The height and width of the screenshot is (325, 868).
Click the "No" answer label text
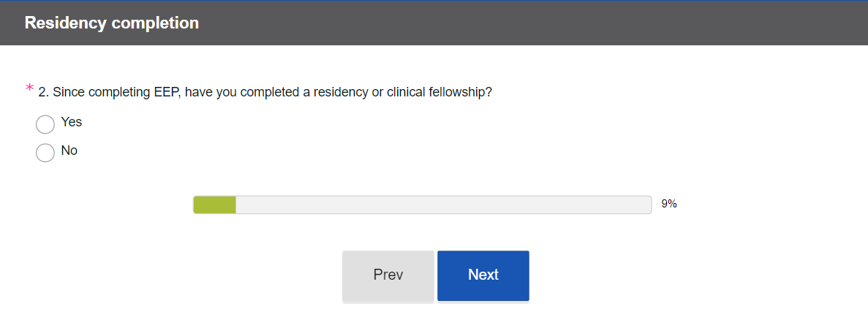pos(69,150)
